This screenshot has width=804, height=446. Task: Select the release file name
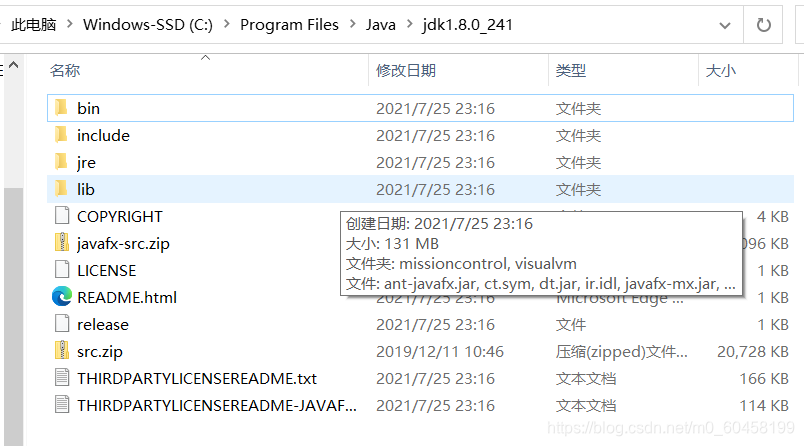pyautogui.click(x=103, y=325)
